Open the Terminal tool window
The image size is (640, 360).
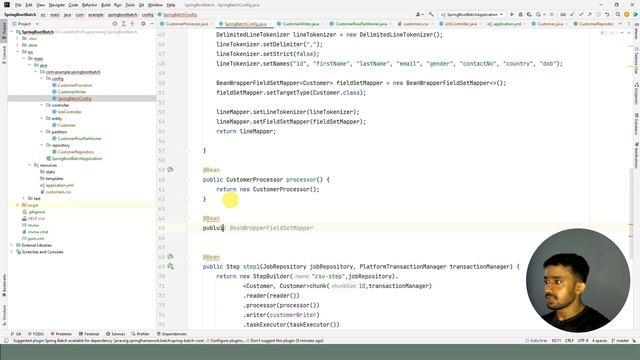(x=89, y=334)
